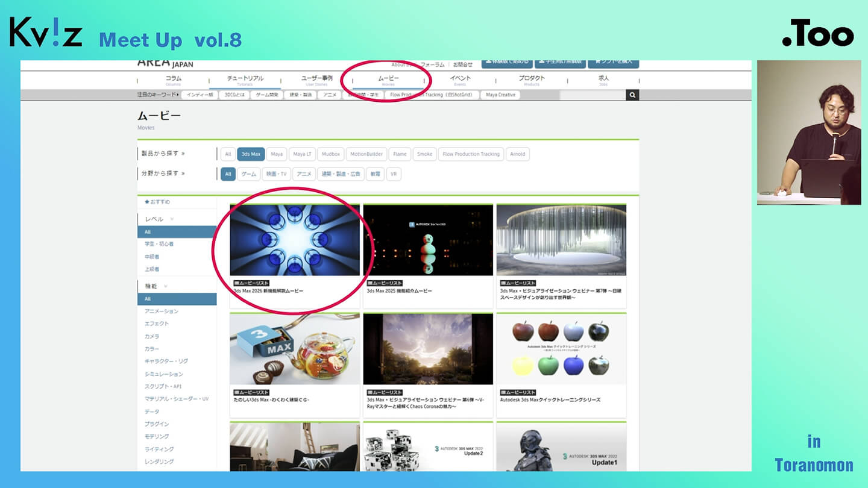Collapse the レベル section chevron
The width and height of the screenshot is (868, 488).
(x=172, y=219)
